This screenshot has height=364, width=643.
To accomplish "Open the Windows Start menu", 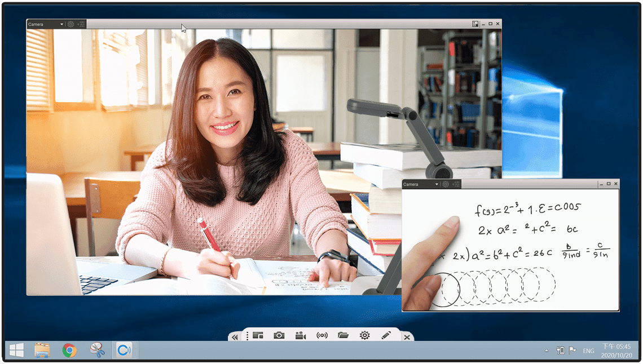I will click(16, 350).
